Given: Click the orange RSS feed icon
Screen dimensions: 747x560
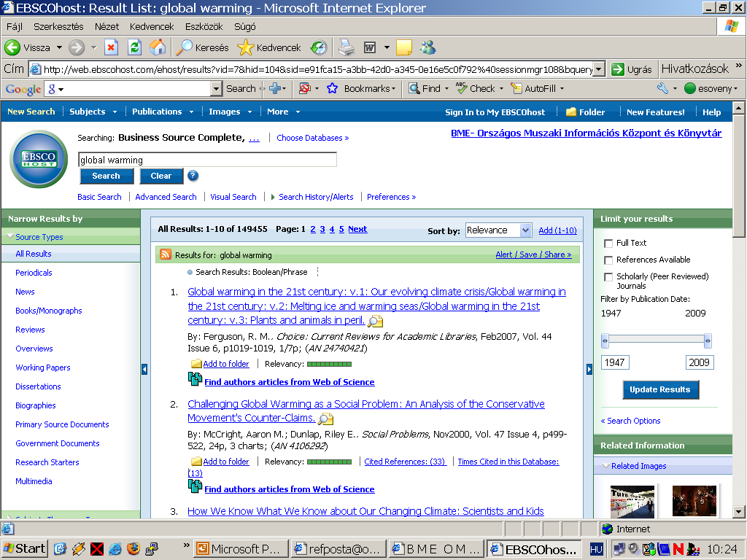Looking at the screenshot, I should (x=166, y=254).
